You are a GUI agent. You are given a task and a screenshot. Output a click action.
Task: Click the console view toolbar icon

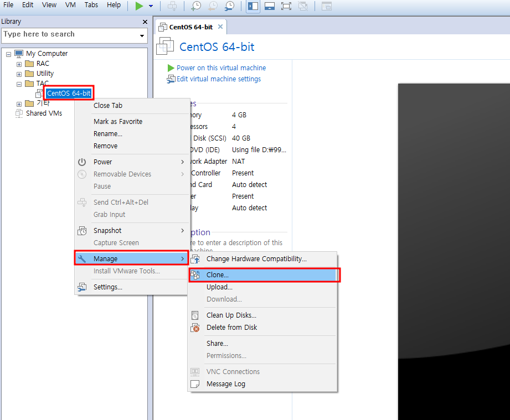(326, 6)
